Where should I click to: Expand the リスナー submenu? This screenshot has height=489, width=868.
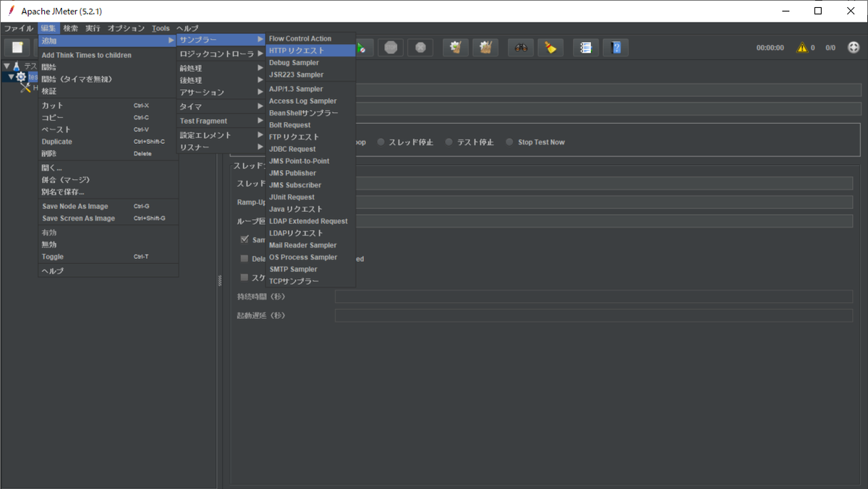coord(221,148)
